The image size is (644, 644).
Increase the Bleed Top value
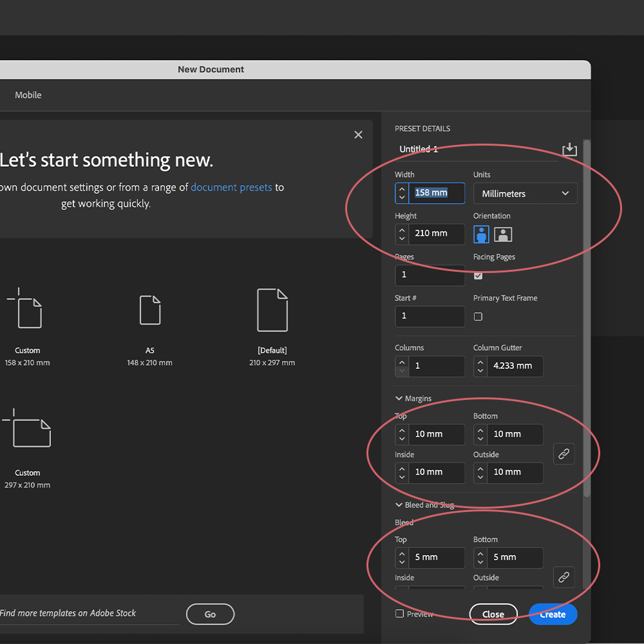tap(402, 553)
